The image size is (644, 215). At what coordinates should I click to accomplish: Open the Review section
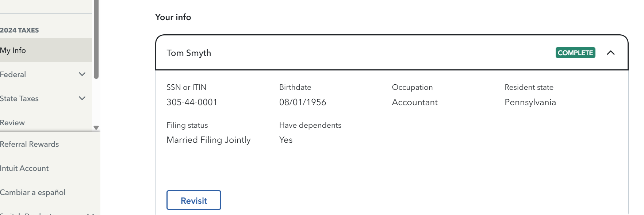tap(12, 123)
